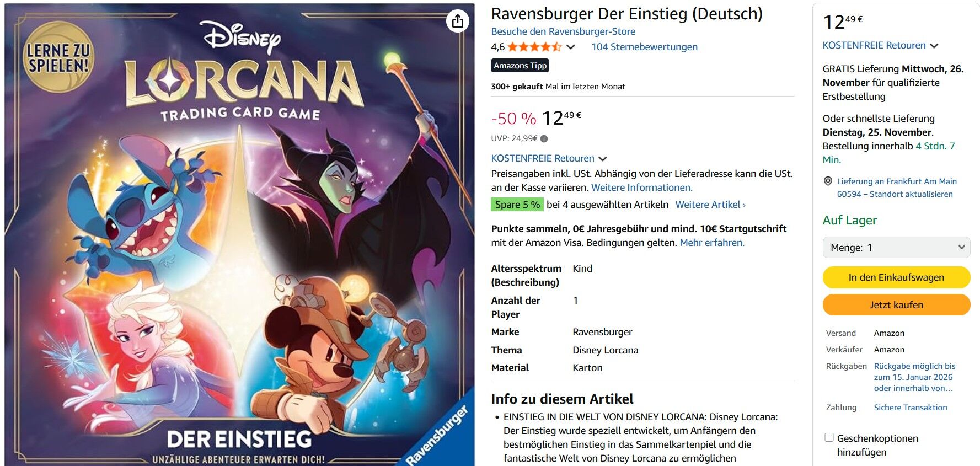Click the Jetzt kaufen button
This screenshot has height=466, width=980.
coord(896,305)
